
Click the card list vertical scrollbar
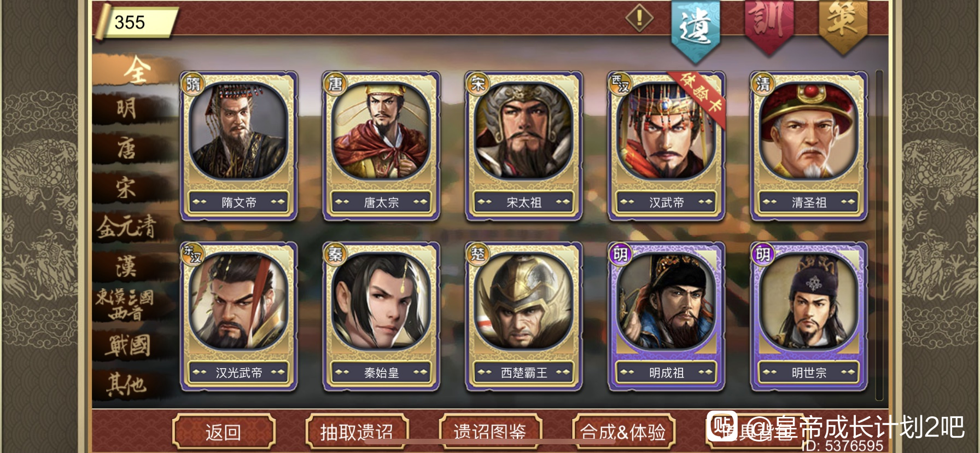click(879, 235)
